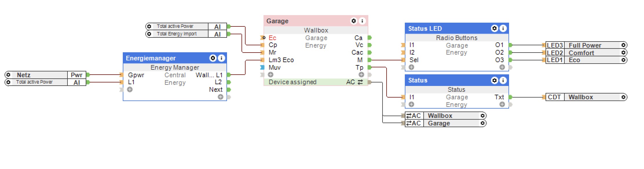Click info icon on Energiemanager block
This screenshot has width=644, height=169.
221,58
